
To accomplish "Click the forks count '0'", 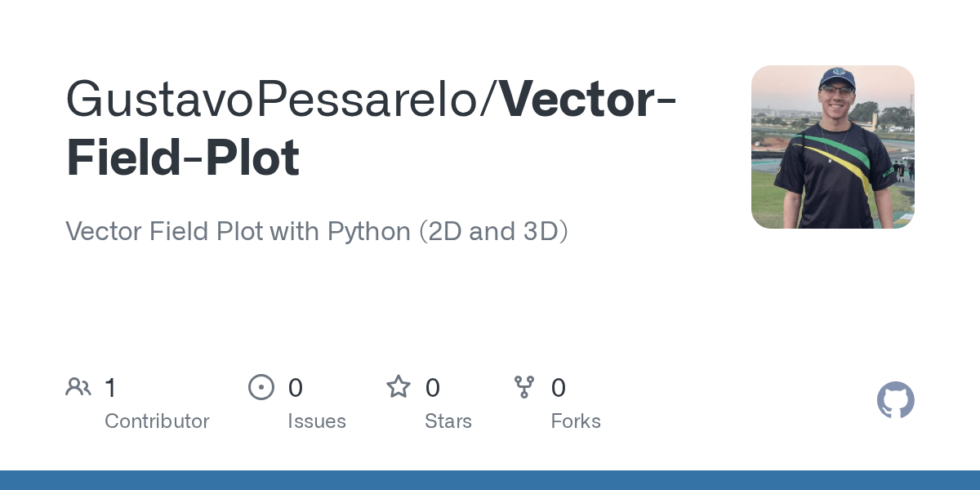I will [559, 388].
